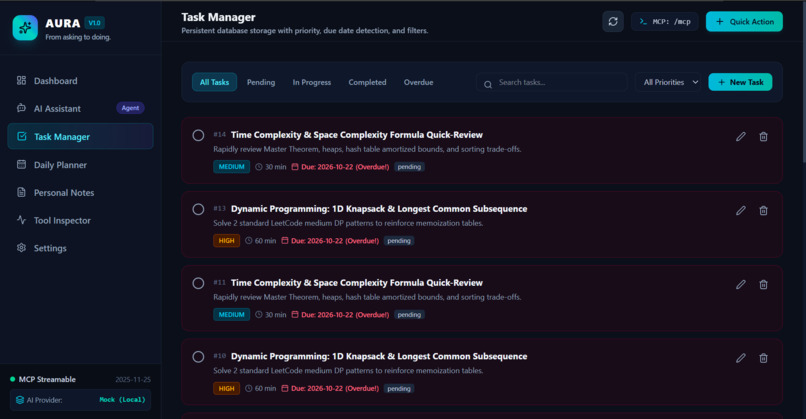Viewport: 806px width, 419px height.
Task: Click the magnifier icon in search box
Action: click(x=487, y=84)
